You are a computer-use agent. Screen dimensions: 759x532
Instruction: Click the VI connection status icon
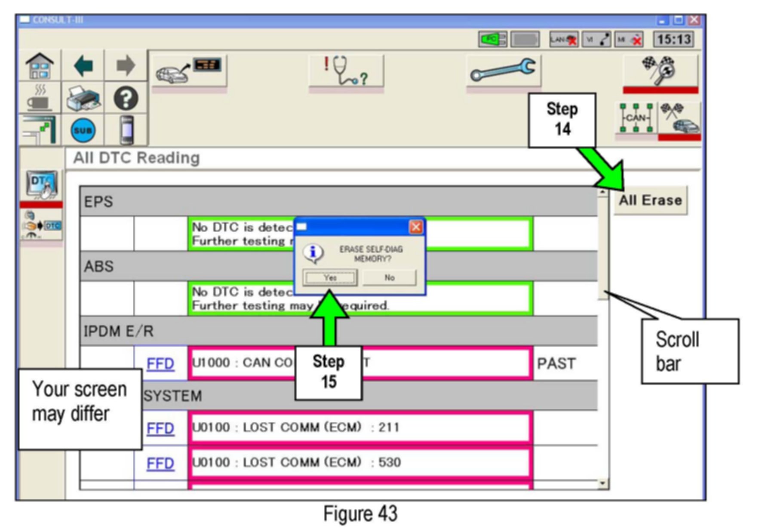(x=596, y=40)
